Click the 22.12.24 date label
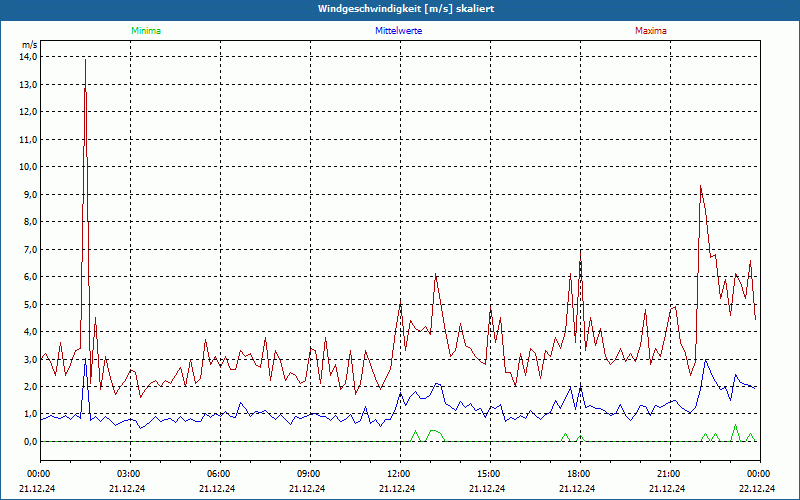Viewport: 800px width, 500px height. (757, 488)
